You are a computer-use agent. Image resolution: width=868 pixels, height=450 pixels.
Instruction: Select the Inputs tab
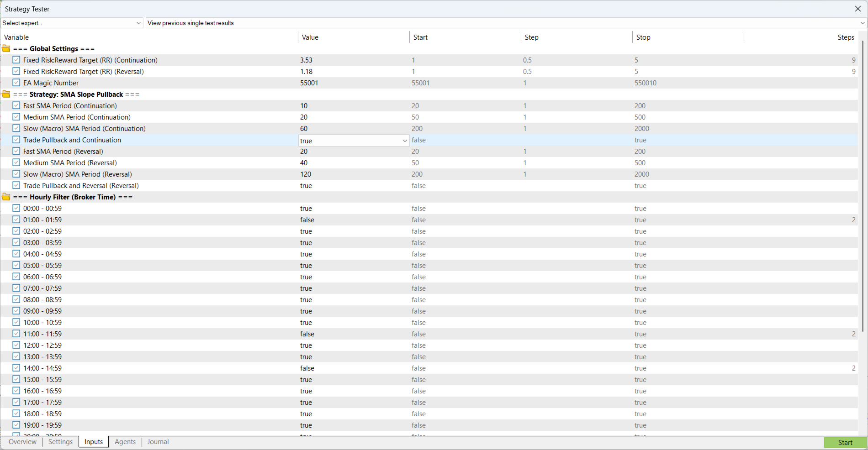(x=94, y=442)
